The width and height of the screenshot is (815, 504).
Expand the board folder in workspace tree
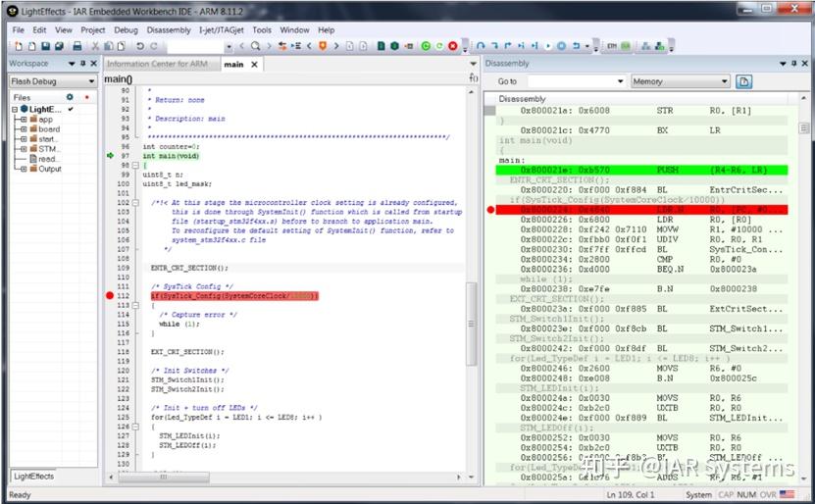point(24,129)
